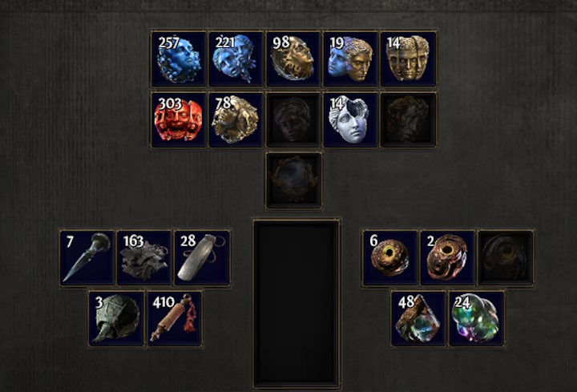Screen dimensions: 577x392
Task: Click the empty dark slot beside the copper orb
Action: [x=505, y=257]
